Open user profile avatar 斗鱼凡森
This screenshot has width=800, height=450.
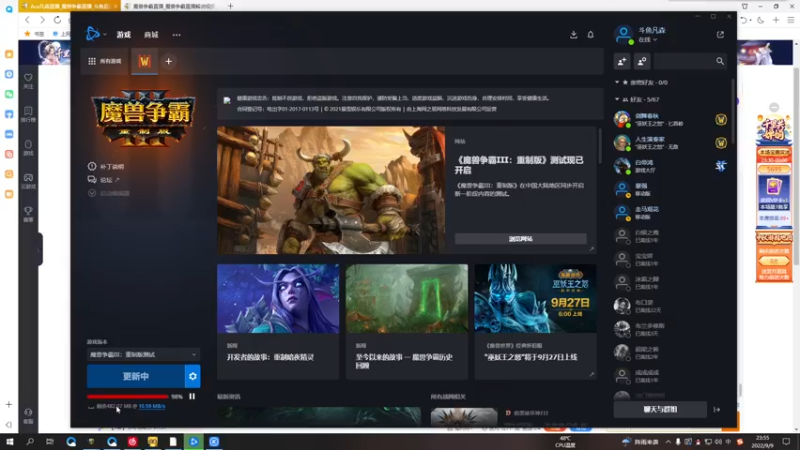click(623, 34)
